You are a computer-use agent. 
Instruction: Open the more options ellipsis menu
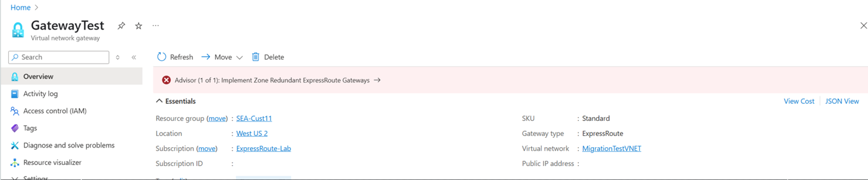pyautogui.click(x=156, y=26)
